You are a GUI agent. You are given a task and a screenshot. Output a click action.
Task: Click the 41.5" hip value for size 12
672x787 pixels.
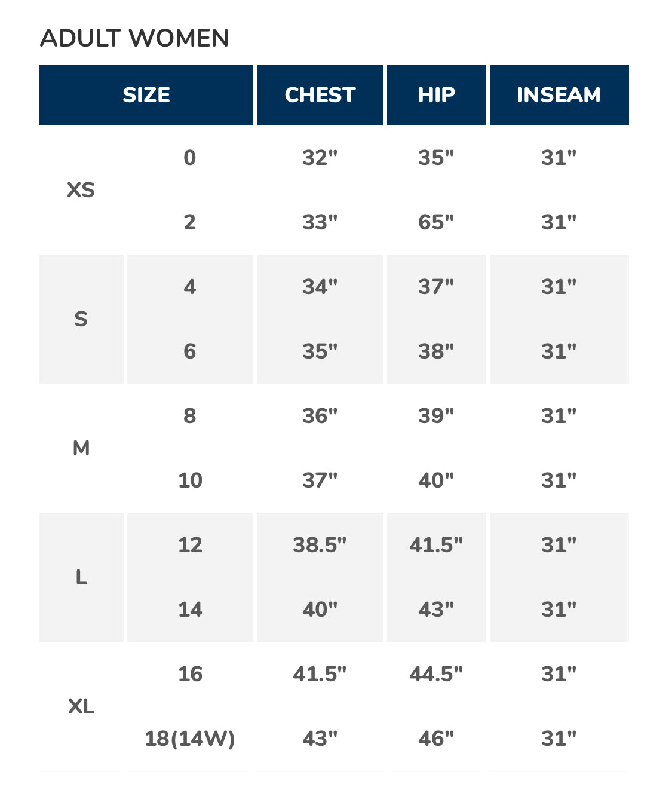(x=437, y=545)
